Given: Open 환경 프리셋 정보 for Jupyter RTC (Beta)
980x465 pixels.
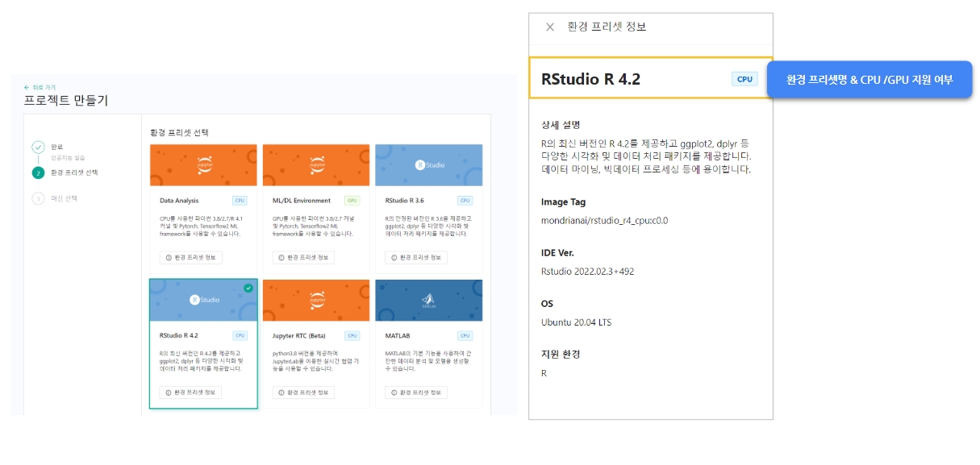Looking at the screenshot, I should coord(303,392).
